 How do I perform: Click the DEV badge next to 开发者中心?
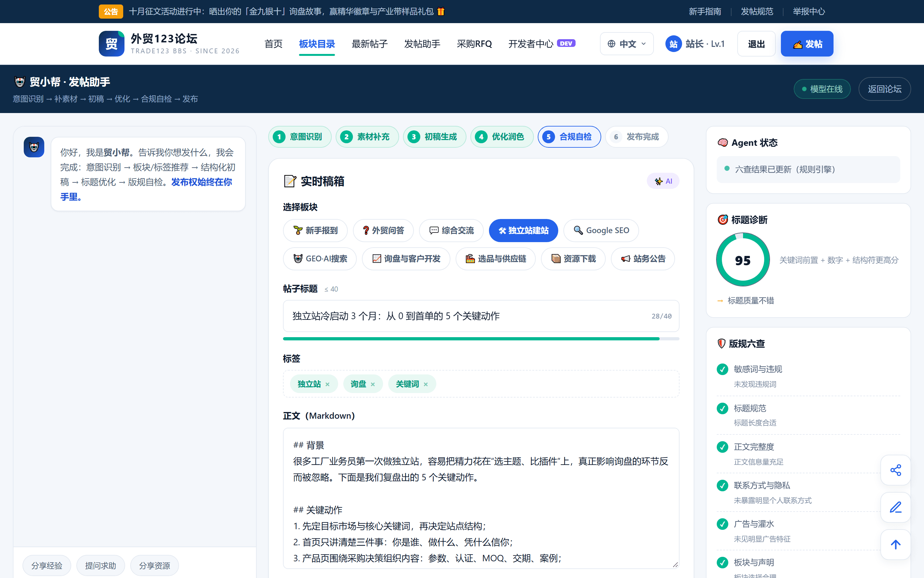[x=566, y=43]
